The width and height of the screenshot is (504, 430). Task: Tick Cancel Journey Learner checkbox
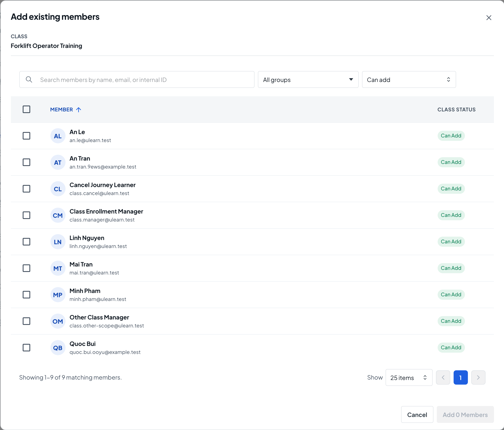click(x=26, y=189)
